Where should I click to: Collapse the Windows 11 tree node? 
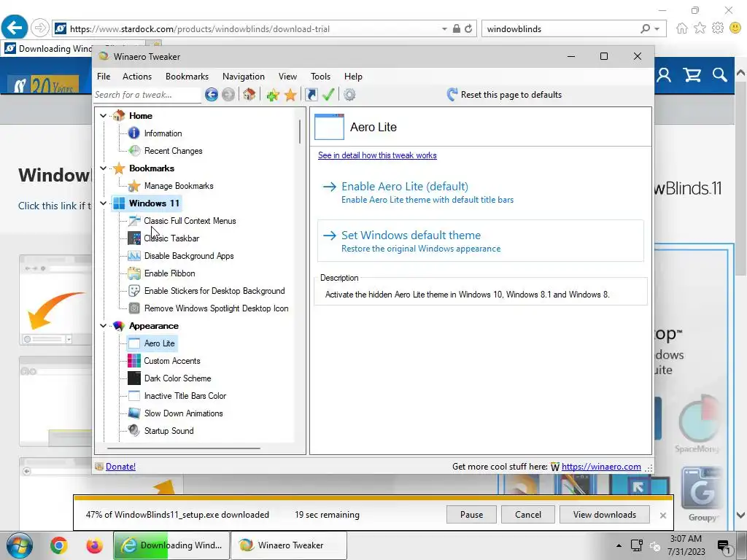(x=103, y=203)
